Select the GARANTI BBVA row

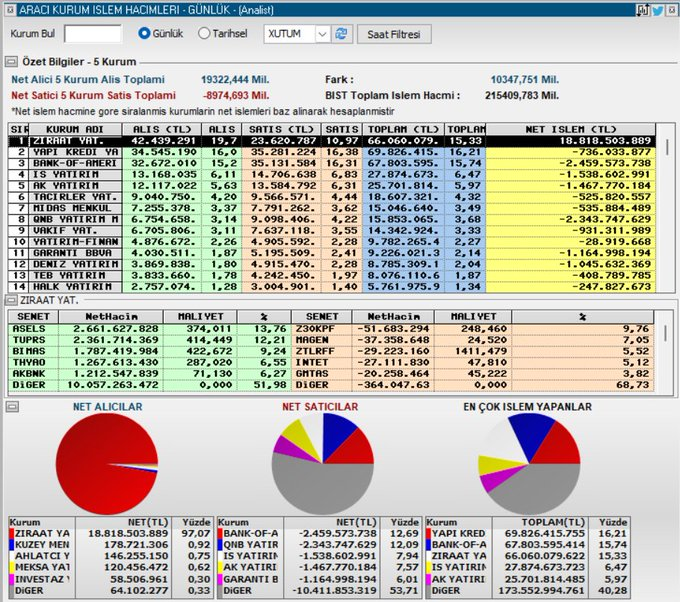tap(332, 253)
